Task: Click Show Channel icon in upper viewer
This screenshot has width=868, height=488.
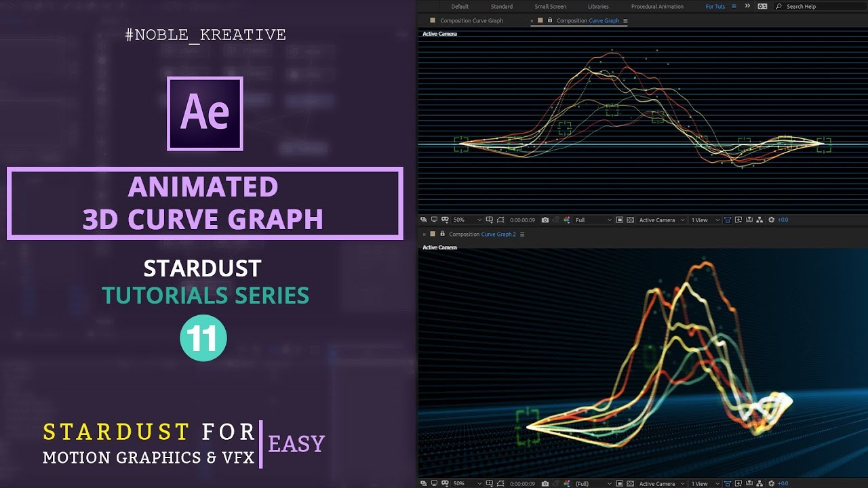Action: point(567,220)
